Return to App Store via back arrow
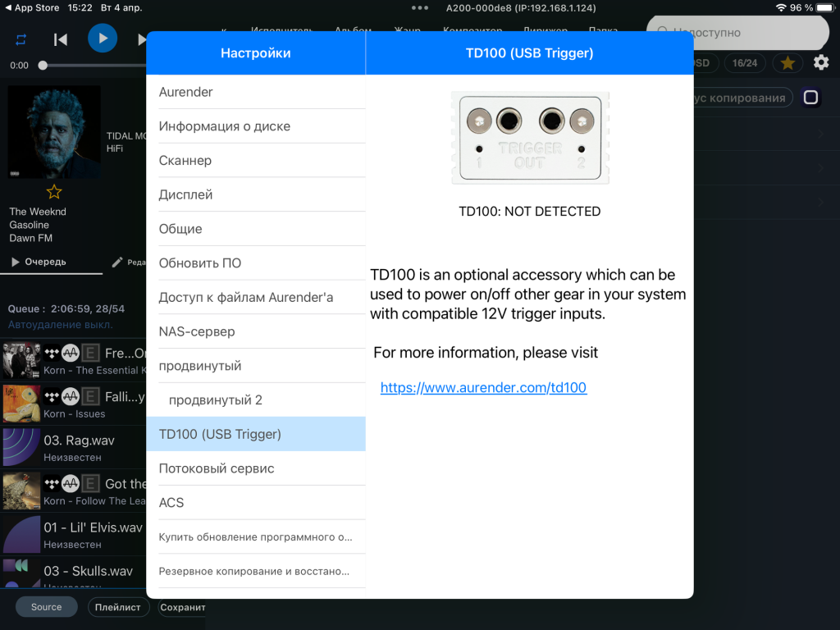 click(32, 8)
